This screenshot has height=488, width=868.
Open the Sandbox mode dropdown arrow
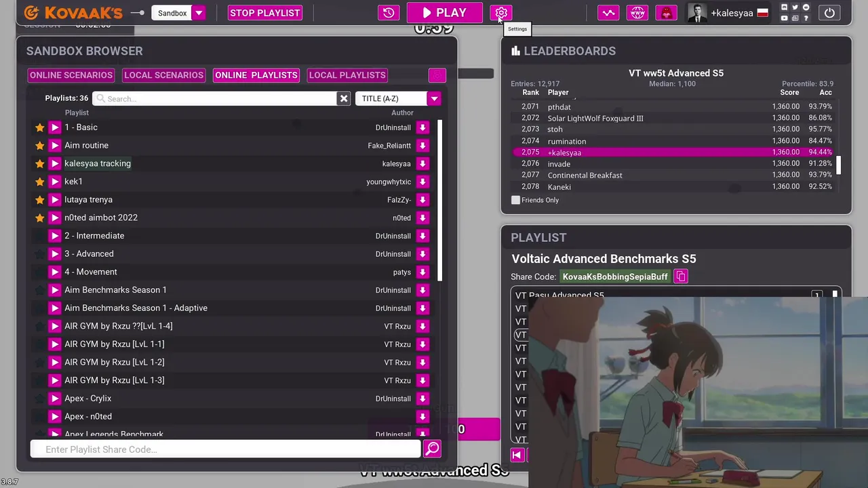[199, 13]
